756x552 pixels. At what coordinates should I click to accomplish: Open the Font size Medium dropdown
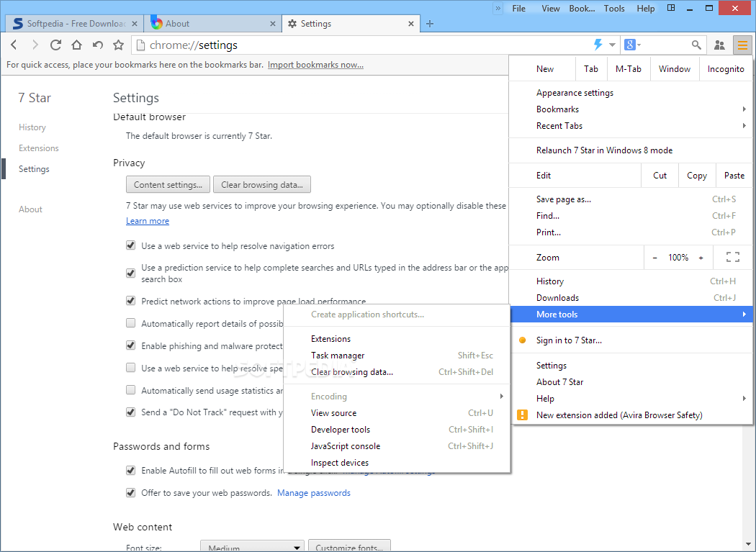click(252, 546)
